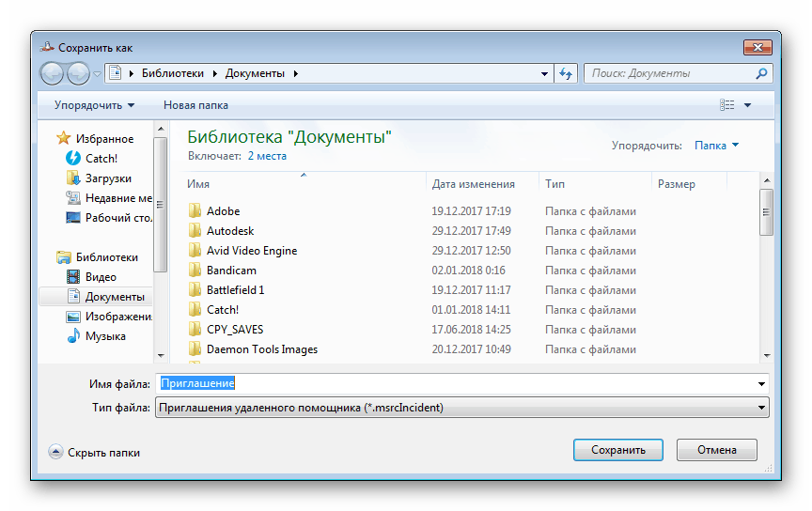Click the back navigation arrow button
812x511 pixels.
[x=53, y=73]
